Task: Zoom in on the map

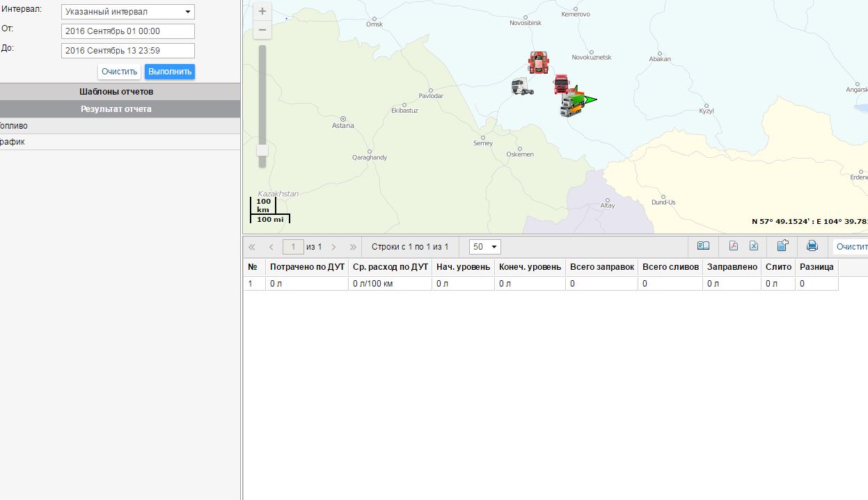Action: (262, 11)
